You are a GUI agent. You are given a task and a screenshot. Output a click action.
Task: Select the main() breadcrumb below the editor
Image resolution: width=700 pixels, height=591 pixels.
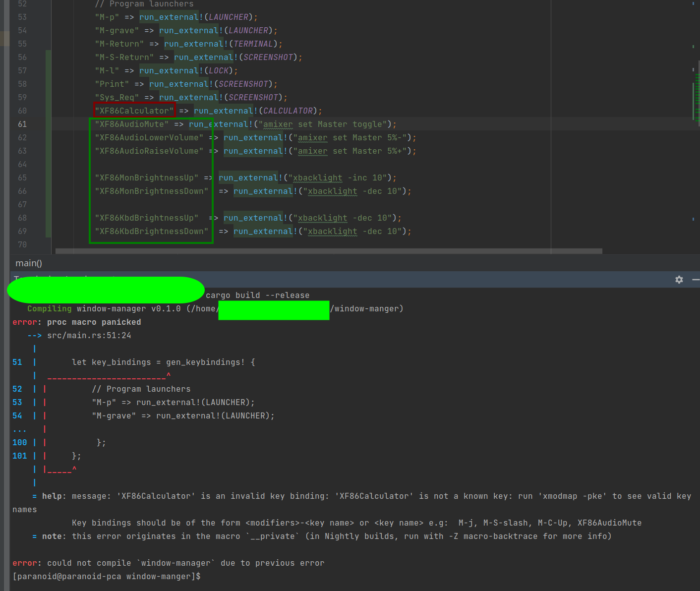click(x=29, y=263)
